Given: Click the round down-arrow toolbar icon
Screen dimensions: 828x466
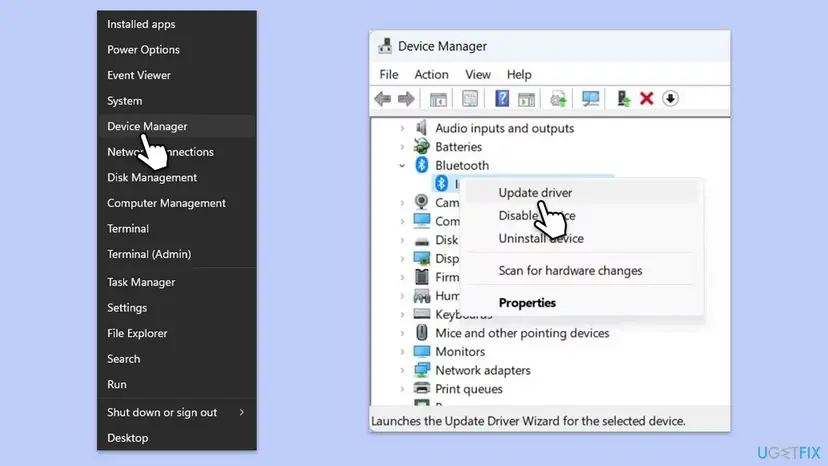Looking at the screenshot, I should [670, 98].
